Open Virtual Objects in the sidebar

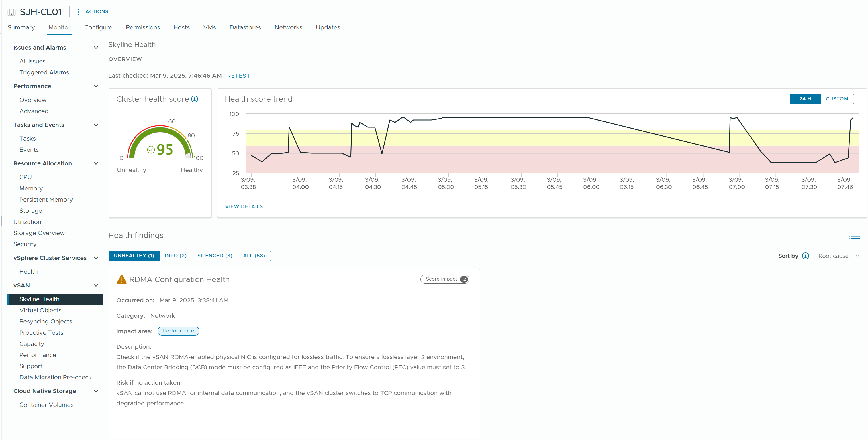point(40,310)
